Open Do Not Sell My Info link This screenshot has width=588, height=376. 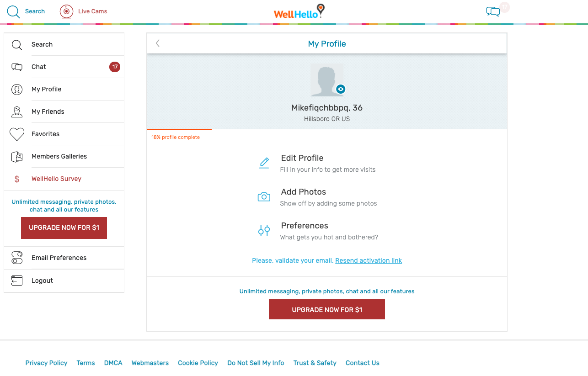click(x=256, y=363)
